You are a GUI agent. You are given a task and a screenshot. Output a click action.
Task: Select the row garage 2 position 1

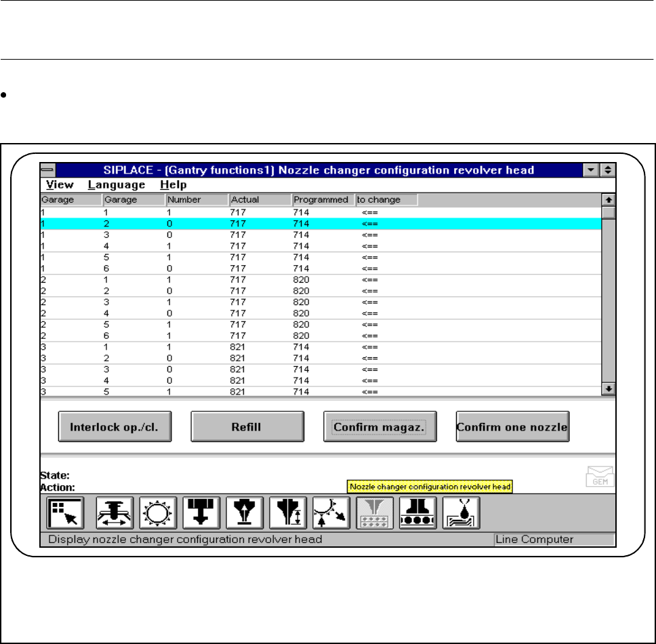click(321, 279)
